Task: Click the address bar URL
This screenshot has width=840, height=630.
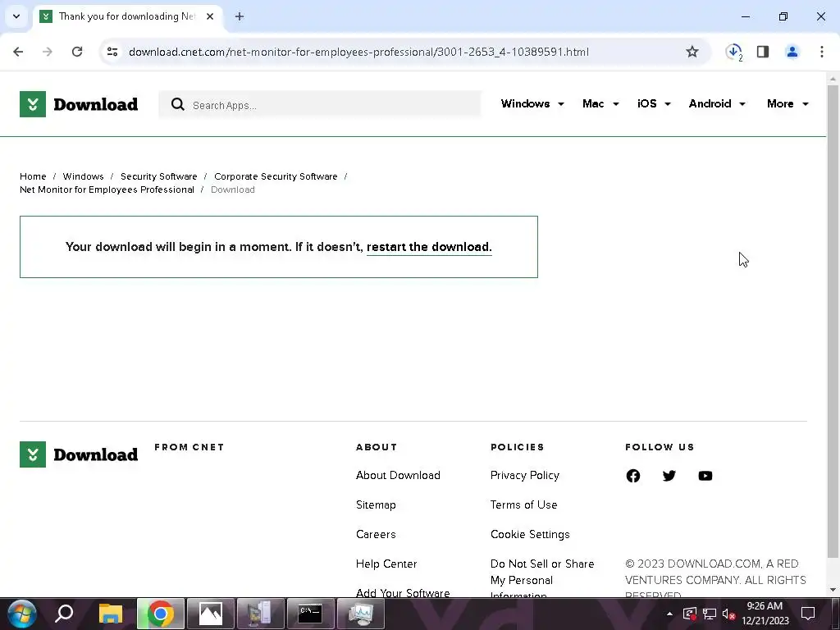Action: point(359,52)
